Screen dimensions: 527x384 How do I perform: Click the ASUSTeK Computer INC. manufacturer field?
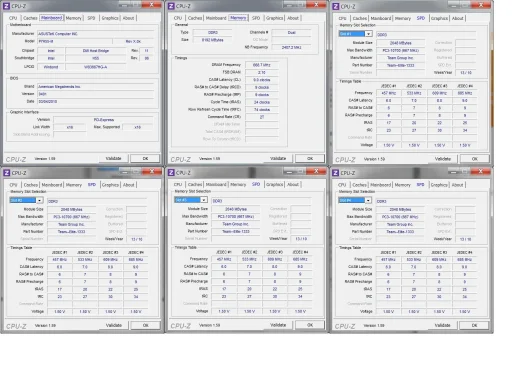95,34
